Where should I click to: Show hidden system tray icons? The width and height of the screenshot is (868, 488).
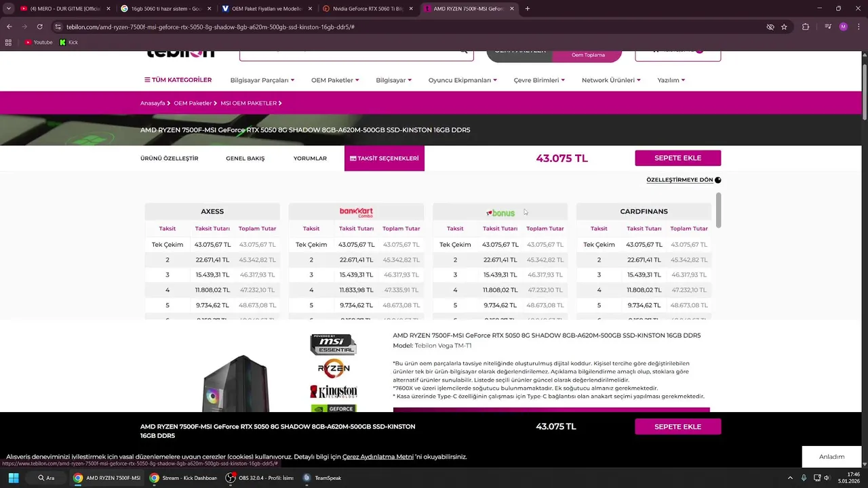790,478
